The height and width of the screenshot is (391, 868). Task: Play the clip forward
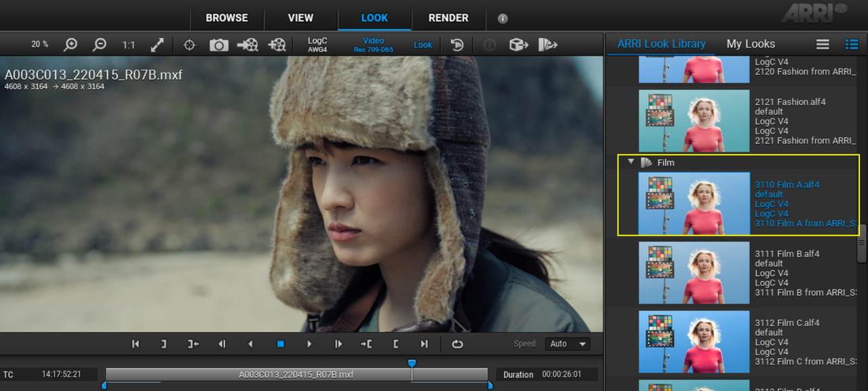309,344
